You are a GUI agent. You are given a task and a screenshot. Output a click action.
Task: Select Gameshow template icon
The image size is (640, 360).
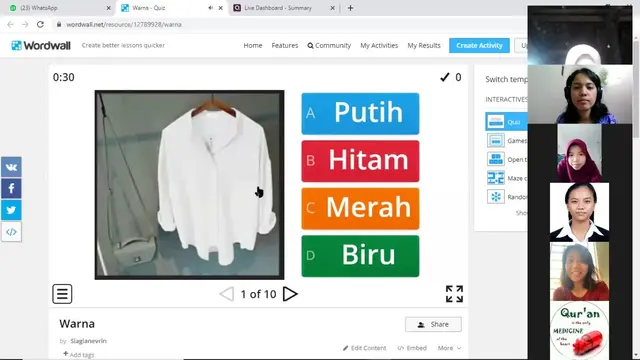496,140
